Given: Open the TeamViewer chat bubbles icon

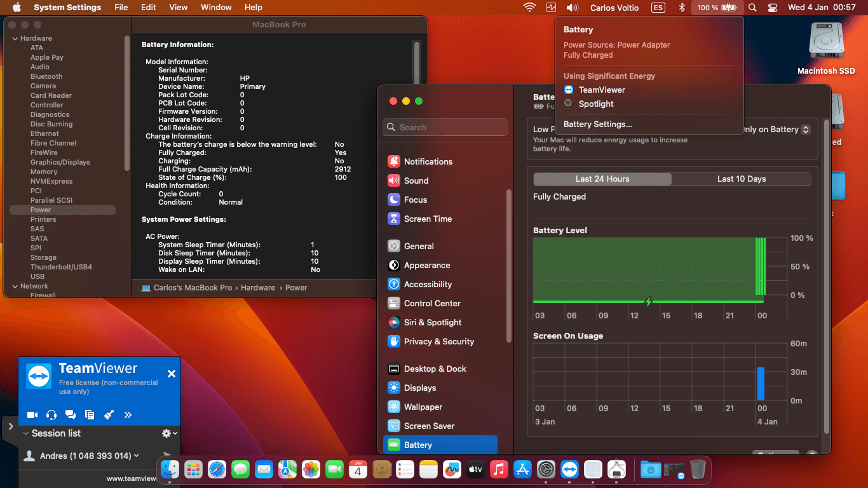Looking at the screenshot, I should [x=71, y=415].
